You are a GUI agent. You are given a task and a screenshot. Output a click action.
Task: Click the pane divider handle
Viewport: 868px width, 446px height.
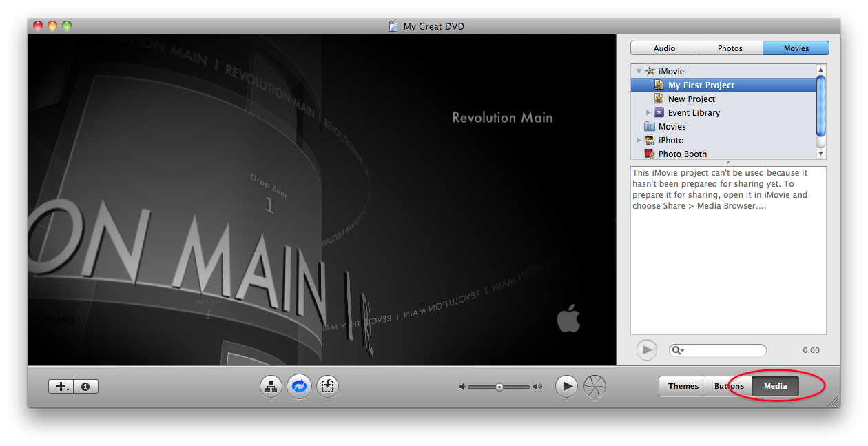point(728,163)
